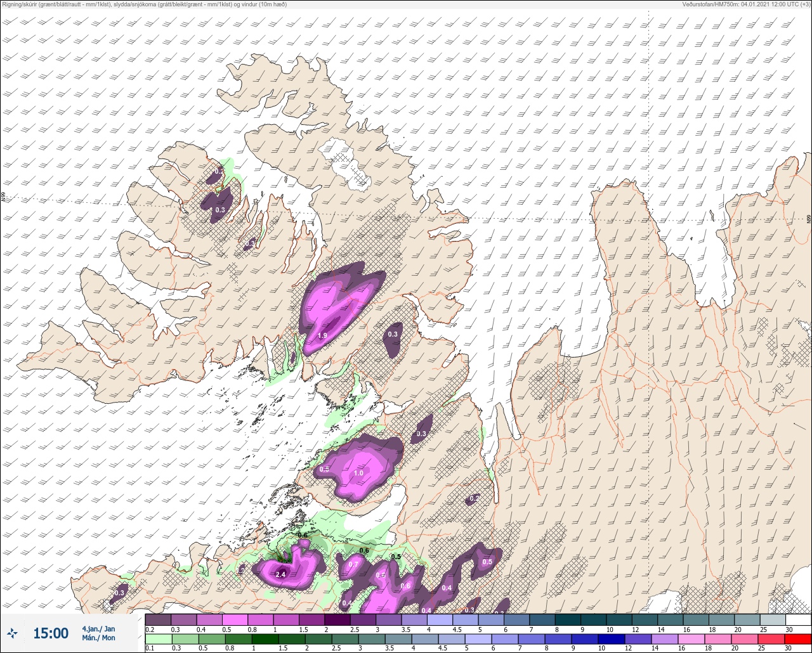The height and width of the screenshot is (653, 812).
Task: Select the 2.4 snowfall value label
Action: click(281, 574)
